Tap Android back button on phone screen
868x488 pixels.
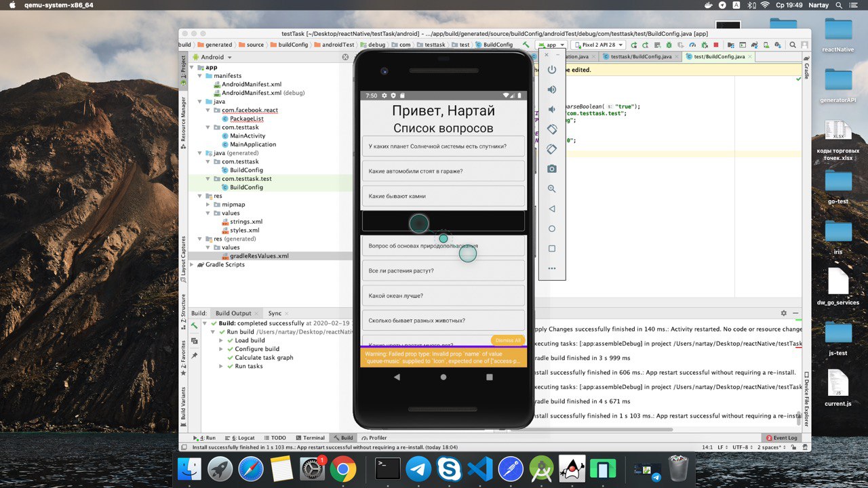(397, 377)
